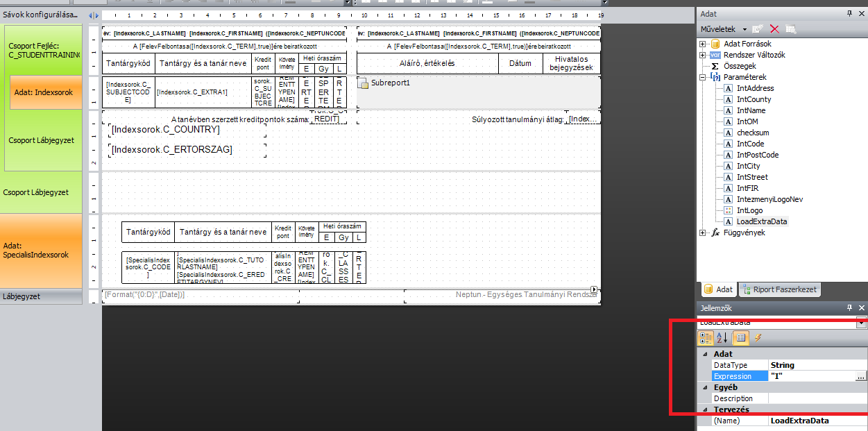Select the Lábjegyzet band at the bottom
Viewport: 868px width, 431px height.
pos(41,296)
